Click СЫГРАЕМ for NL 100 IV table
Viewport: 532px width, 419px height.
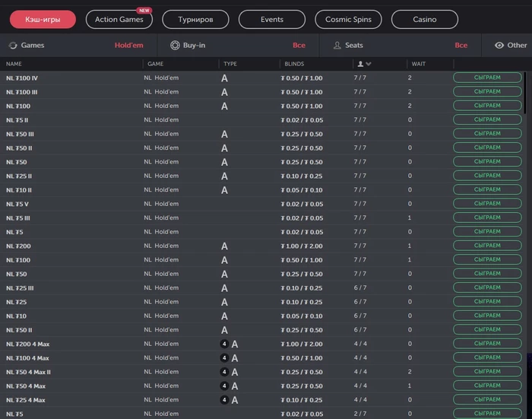pos(487,78)
